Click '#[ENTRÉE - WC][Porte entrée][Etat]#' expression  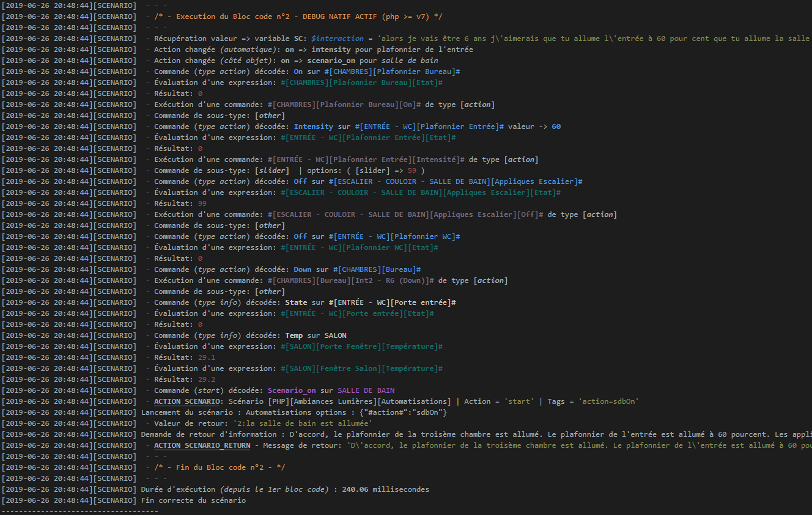pos(357,313)
